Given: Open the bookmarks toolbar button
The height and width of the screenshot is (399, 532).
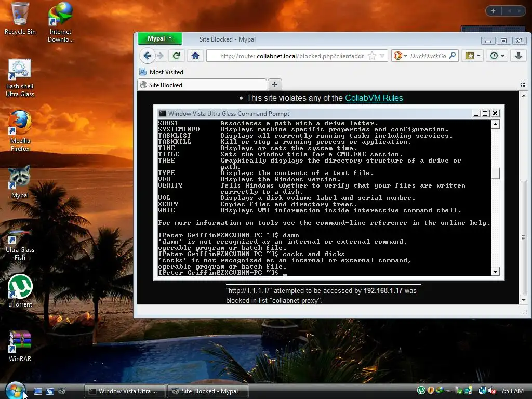Looking at the screenshot, I should click(470, 56).
